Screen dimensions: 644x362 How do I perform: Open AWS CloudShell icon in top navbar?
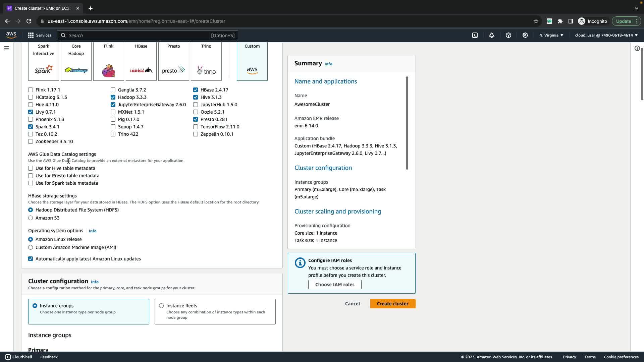click(475, 35)
